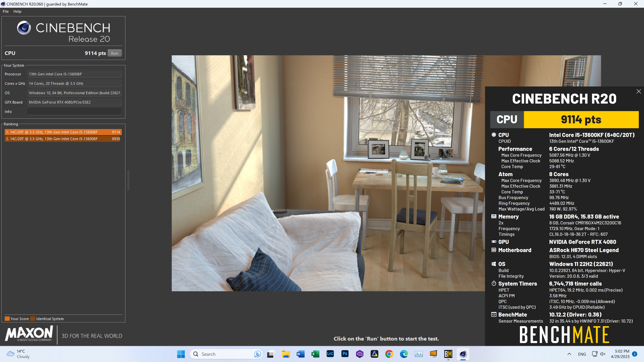Click ASRock H670 Steel Legend text
Image resolution: width=644 pixels, height=362 pixels.
(x=584, y=250)
